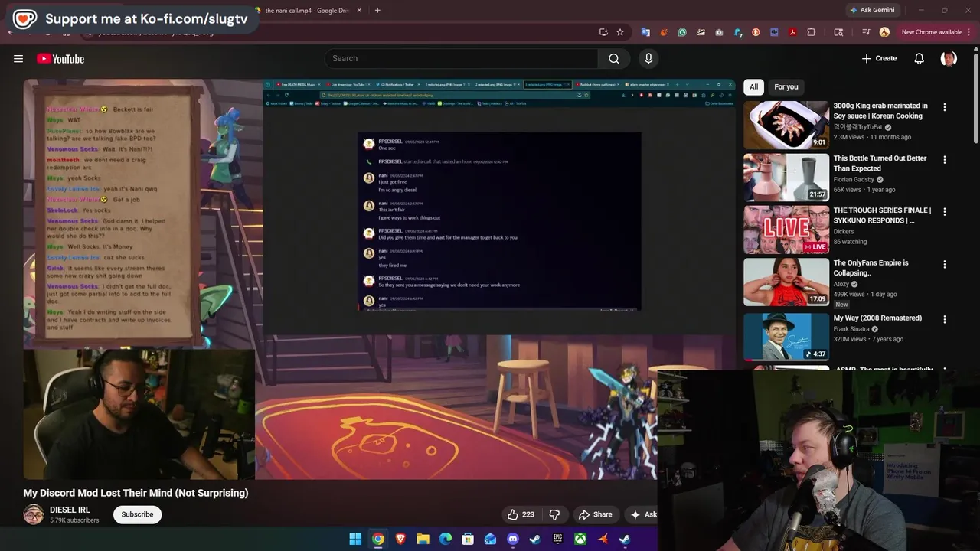Click the Ask Gemini button
The width and height of the screenshot is (980, 551).
click(x=872, y=10)
